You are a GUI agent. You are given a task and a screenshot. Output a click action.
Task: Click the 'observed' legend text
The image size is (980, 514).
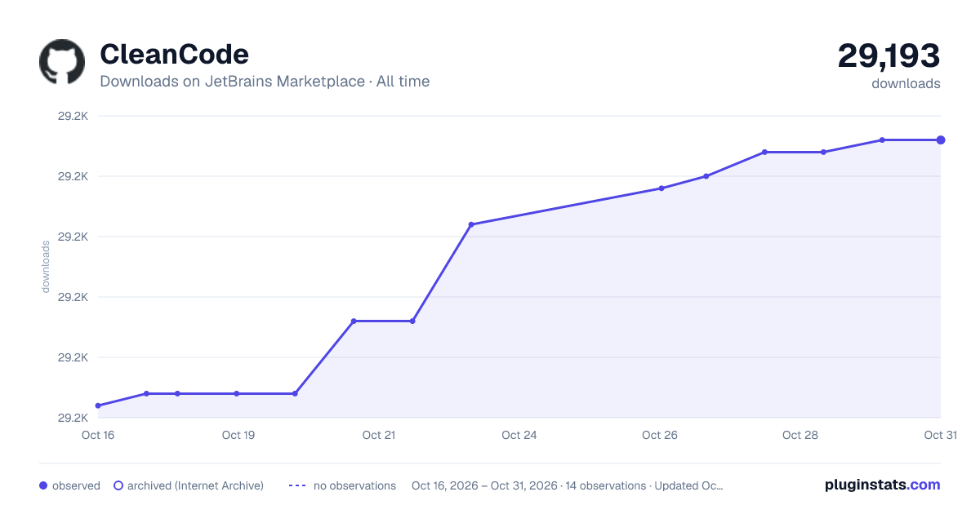click(76, 485)
